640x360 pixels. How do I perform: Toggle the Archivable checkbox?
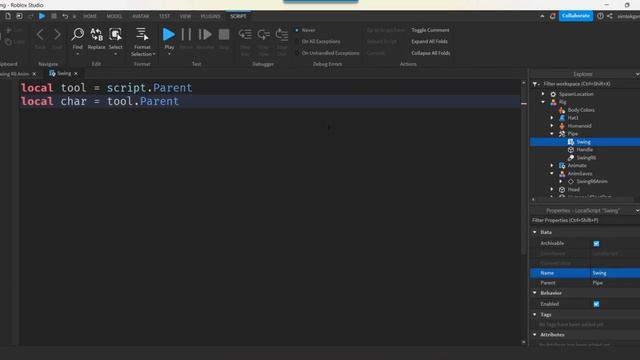[596, 244]
